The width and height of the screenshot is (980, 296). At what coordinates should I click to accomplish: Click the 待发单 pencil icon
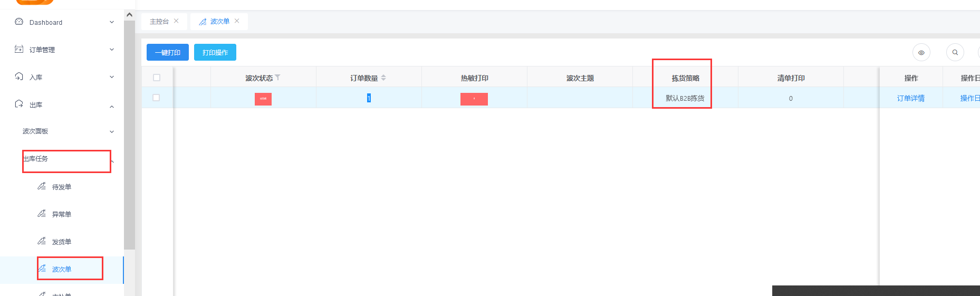click(x=42, y=186)
